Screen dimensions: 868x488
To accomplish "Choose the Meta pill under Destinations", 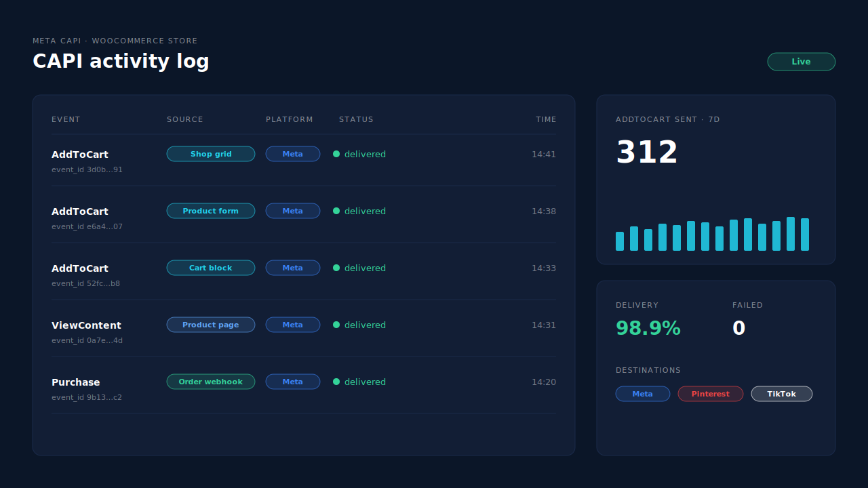I will pos(643,394).
